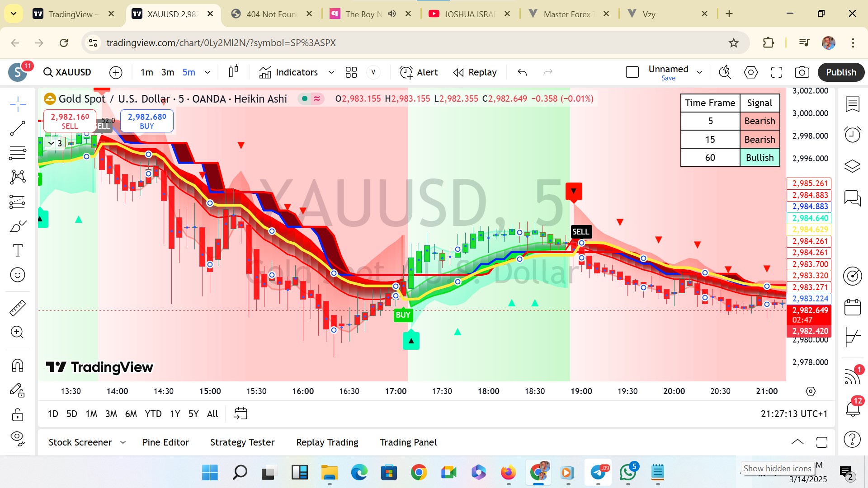Screen dimensions: 868x488
Task: Undo the last chart action
Action: (522, 72)
